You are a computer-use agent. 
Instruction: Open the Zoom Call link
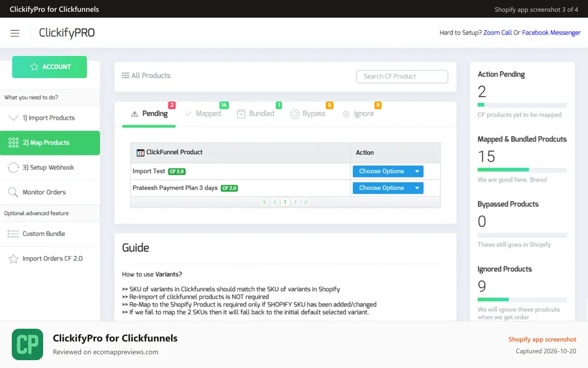tap(497, 33)
